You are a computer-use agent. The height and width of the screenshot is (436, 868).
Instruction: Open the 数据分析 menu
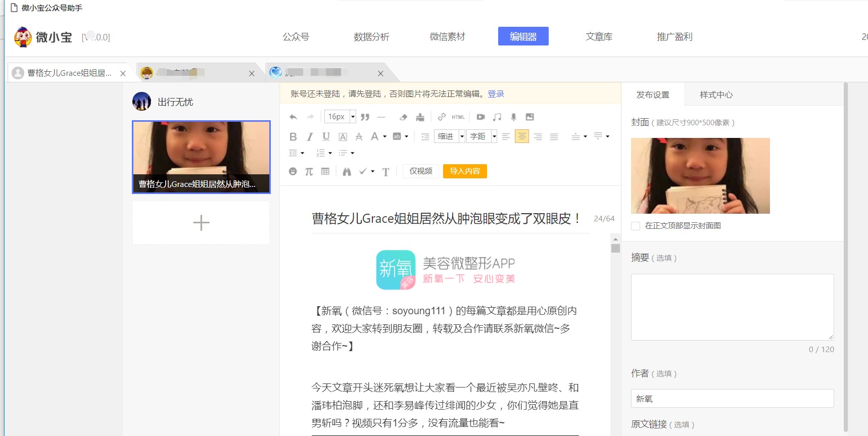tap(371, 37)
